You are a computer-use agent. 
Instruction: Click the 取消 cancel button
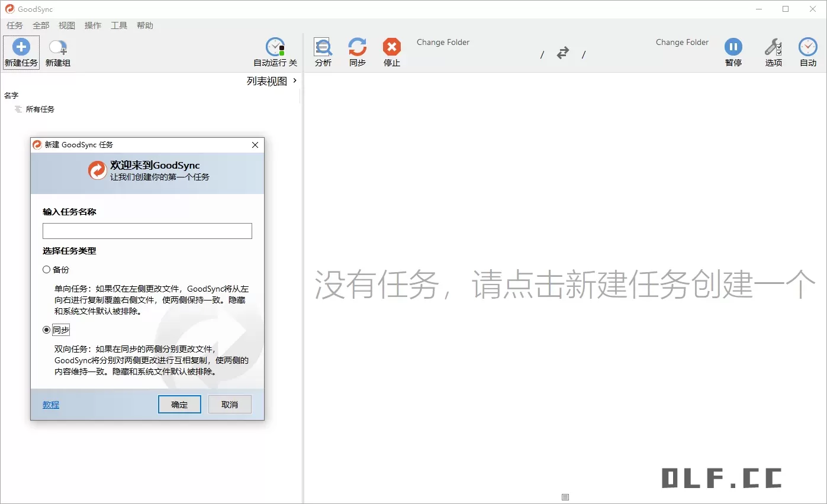230,404
